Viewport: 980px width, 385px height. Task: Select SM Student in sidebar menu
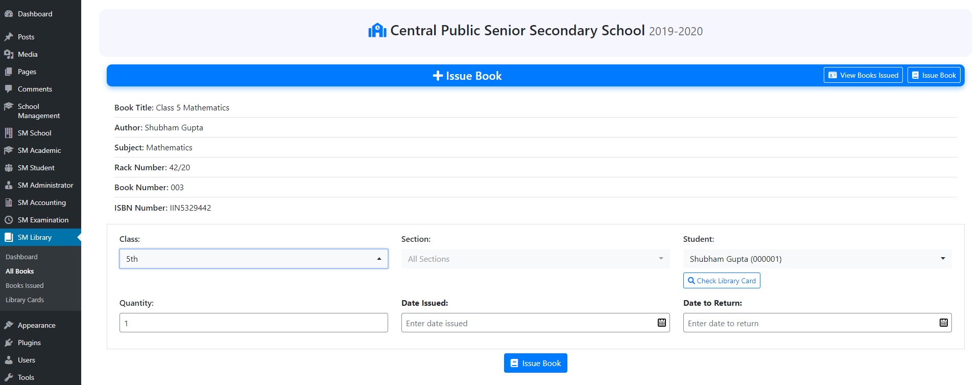tap(36, 168)
